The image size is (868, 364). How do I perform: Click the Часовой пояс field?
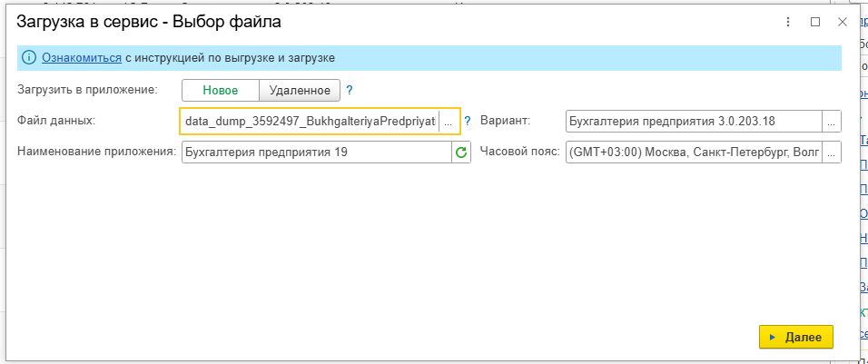[695, 152]
